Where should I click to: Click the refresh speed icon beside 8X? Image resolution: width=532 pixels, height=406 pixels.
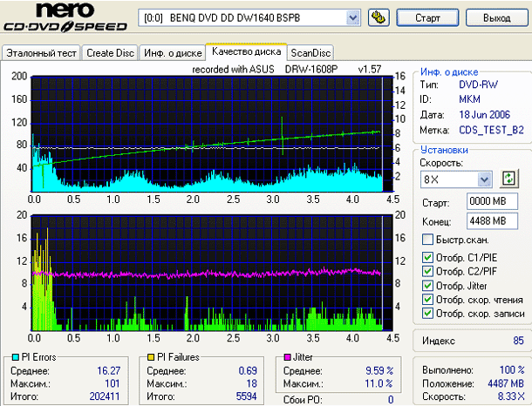click(508, 179)
